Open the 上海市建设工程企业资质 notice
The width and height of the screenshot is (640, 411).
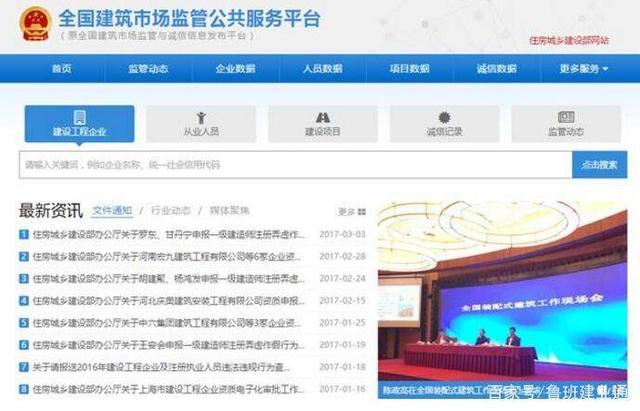[169, 389]
